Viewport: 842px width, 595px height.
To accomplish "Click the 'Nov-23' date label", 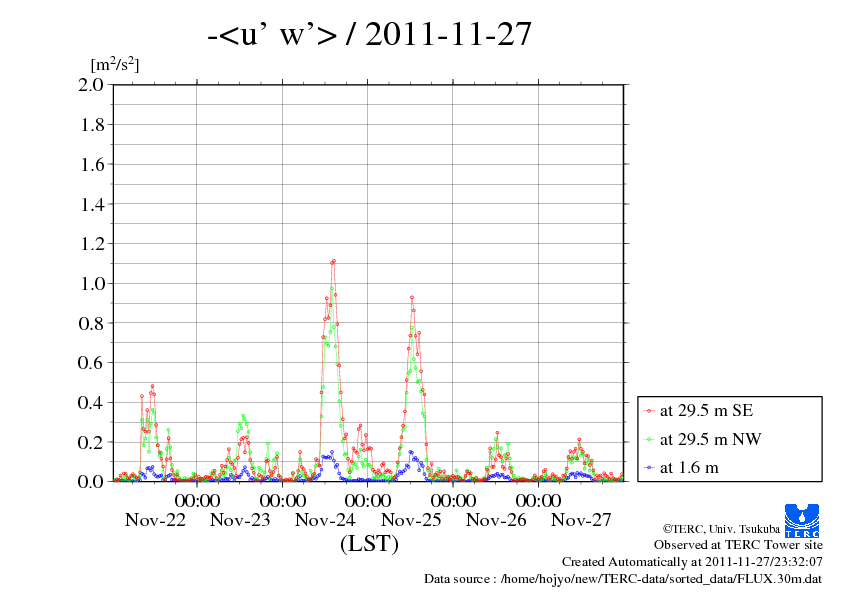I will point(240,520).
